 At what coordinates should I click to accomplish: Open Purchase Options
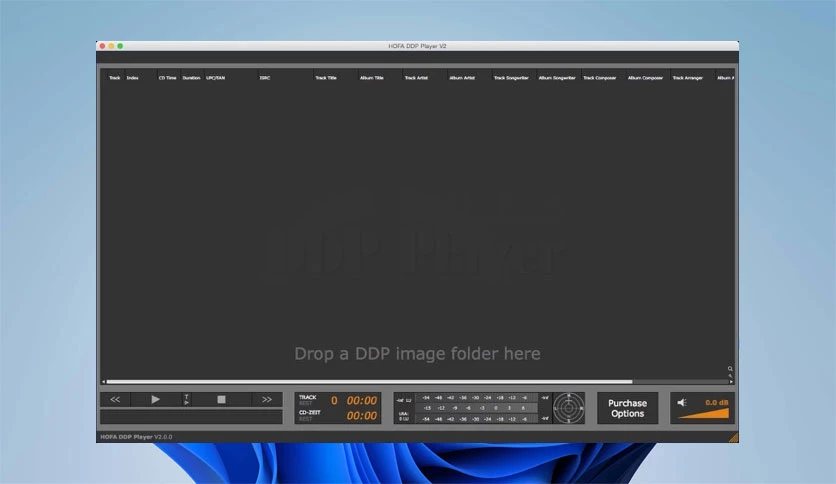coord(628,408)
